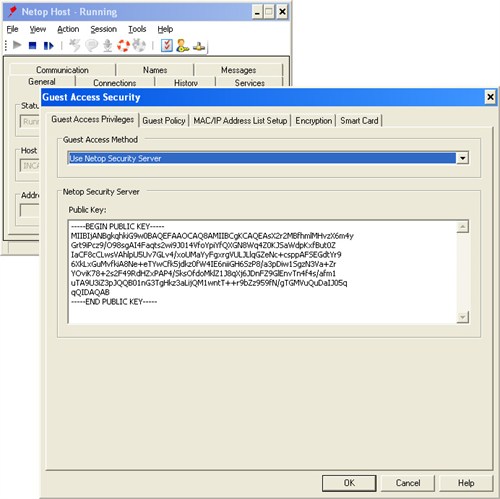
Task: Click the user with key security icon
Action: [x=183, y=45]
